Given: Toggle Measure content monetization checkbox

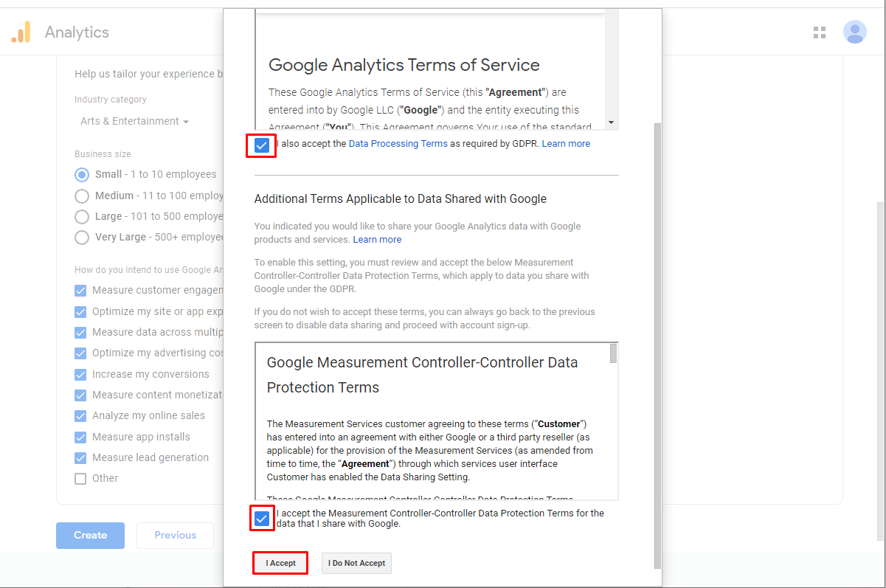Looking at the screenshot, I should pyautogui.click(x=80, y=395).
